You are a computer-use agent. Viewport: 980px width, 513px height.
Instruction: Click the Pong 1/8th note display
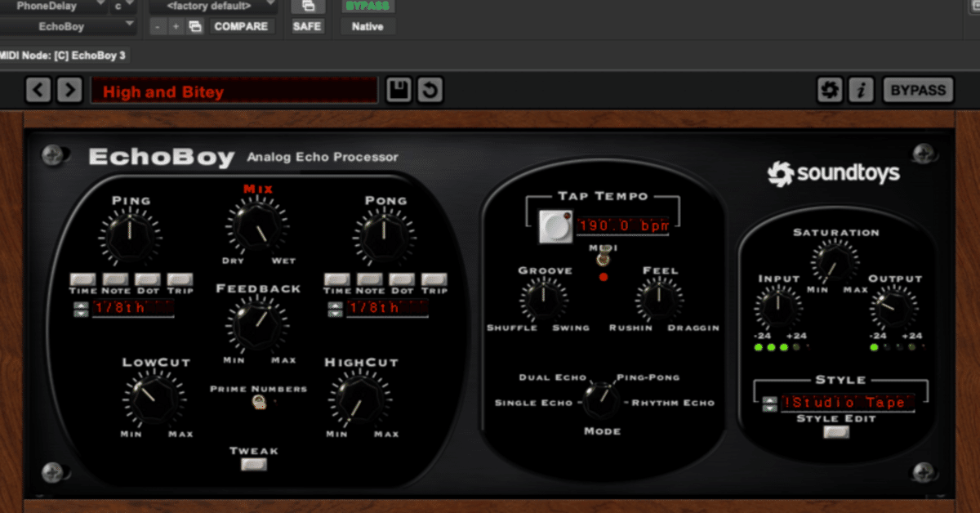tap(387, 309)
